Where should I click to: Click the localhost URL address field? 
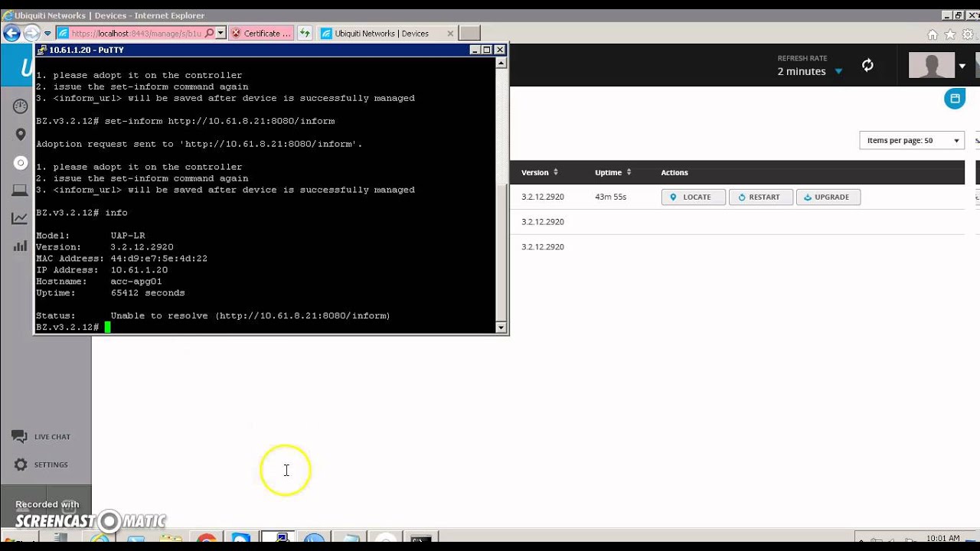(136, 33)
